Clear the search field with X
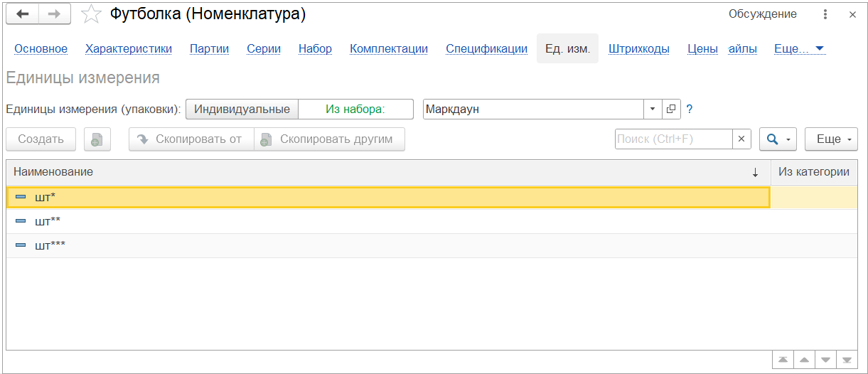Viewport: 868px width, 374px height. point(741,139)
